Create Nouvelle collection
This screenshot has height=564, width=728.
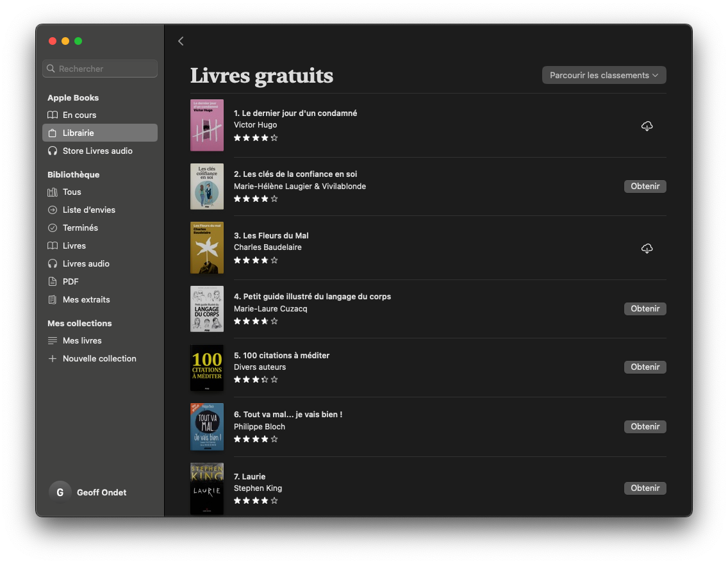[x=100, y=358]
